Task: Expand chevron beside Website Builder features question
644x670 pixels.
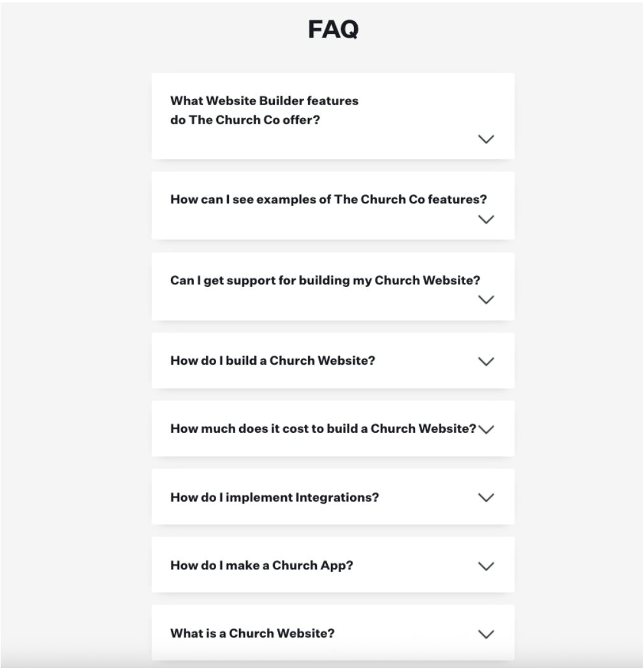Action: (x=486, y=139)
